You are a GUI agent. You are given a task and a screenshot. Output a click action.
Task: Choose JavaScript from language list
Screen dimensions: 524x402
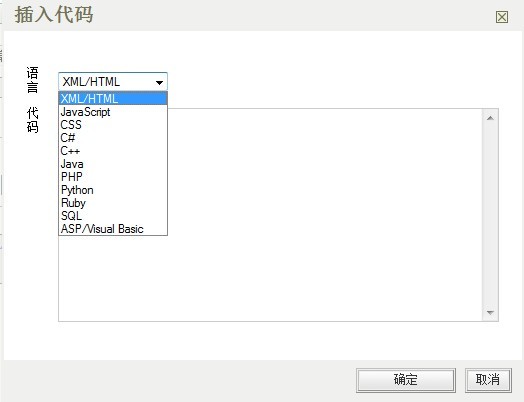tap(113, 112)
